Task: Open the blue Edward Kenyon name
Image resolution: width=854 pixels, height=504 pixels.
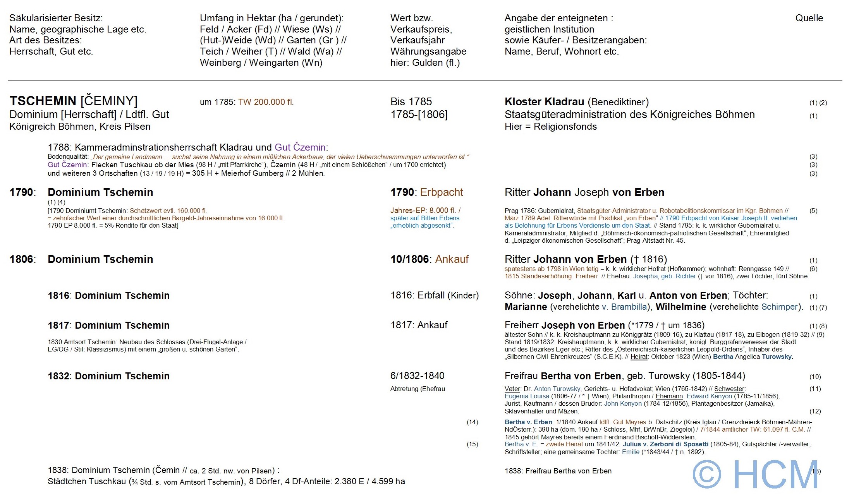Action: coord(709,396)
